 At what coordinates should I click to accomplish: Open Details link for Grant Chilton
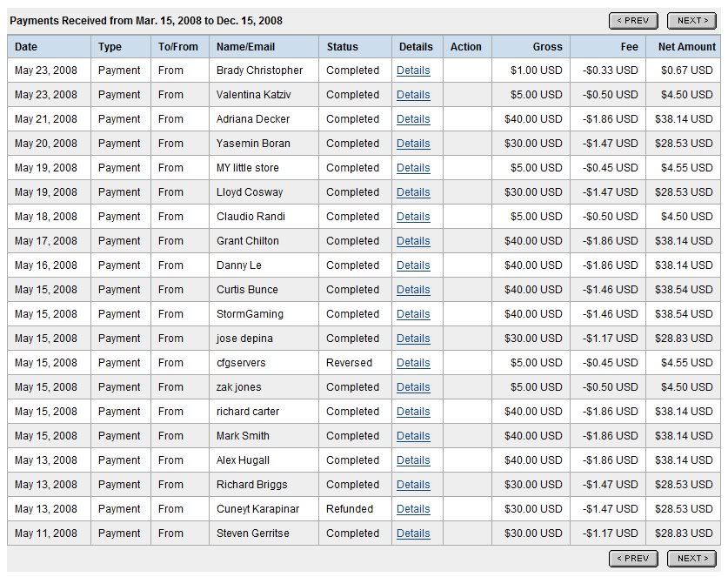click(413, 241)
